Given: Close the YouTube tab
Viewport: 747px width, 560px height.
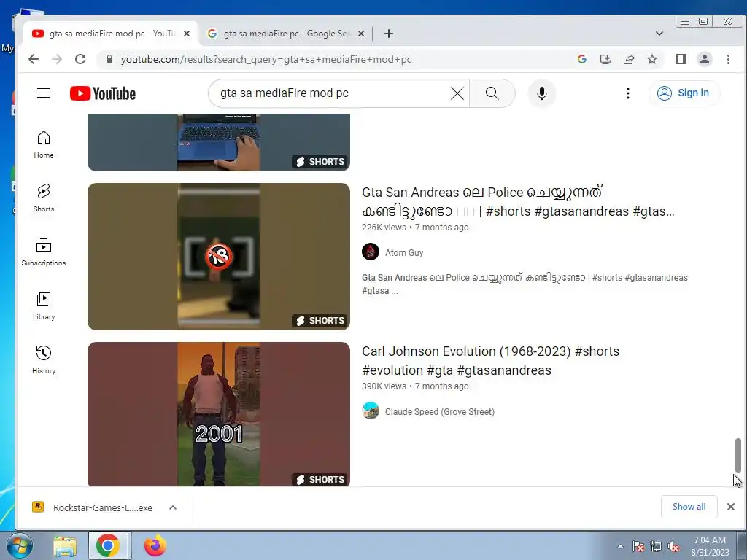Looking at the screenshot, I should point(187,34).
